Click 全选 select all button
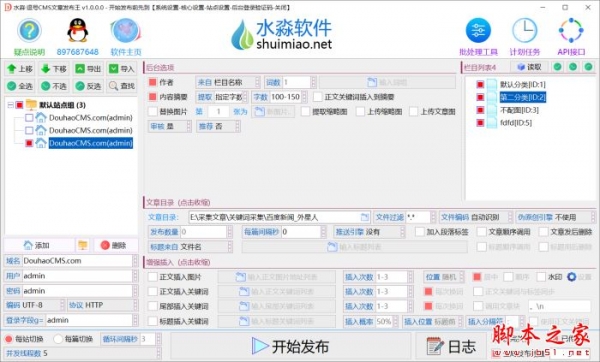 pyautogui.click(x=20, y=86)
